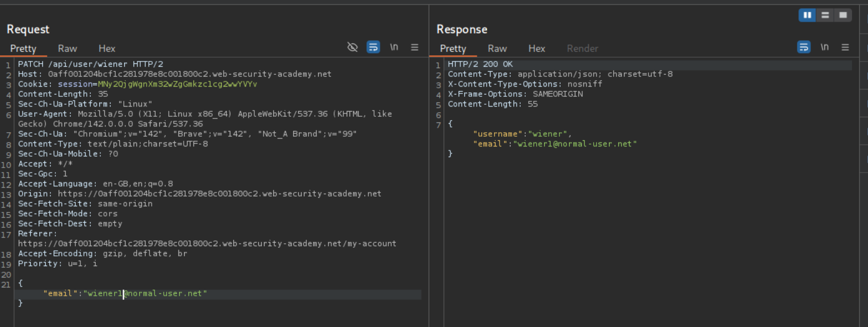Toggle word wrap in the Request panel
This screenshot has width=868, height=327.
(373, 47)
